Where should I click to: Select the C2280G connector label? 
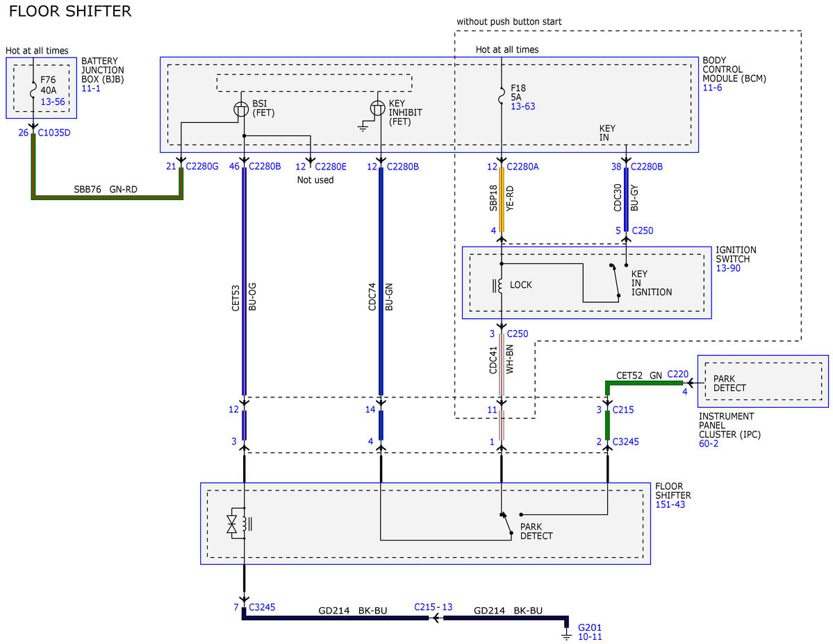[x=202, y=166]
